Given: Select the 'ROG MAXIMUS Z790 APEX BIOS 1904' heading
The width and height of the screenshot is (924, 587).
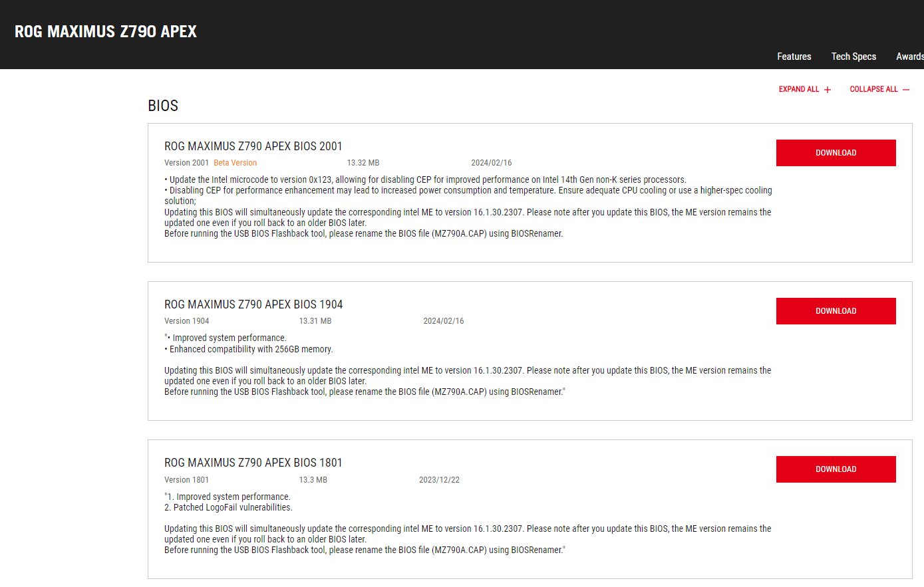Looking at the screenshot, I should tap(253, 304).
